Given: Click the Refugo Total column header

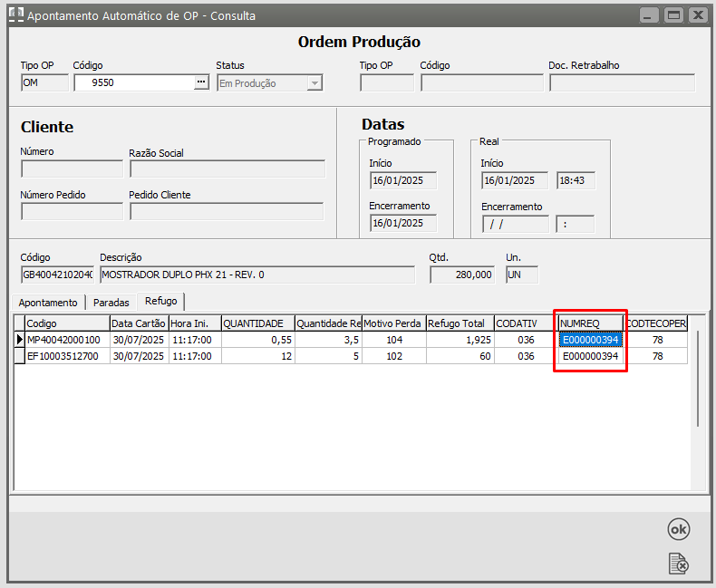Looking at the screenshot, I should [459, 323].
